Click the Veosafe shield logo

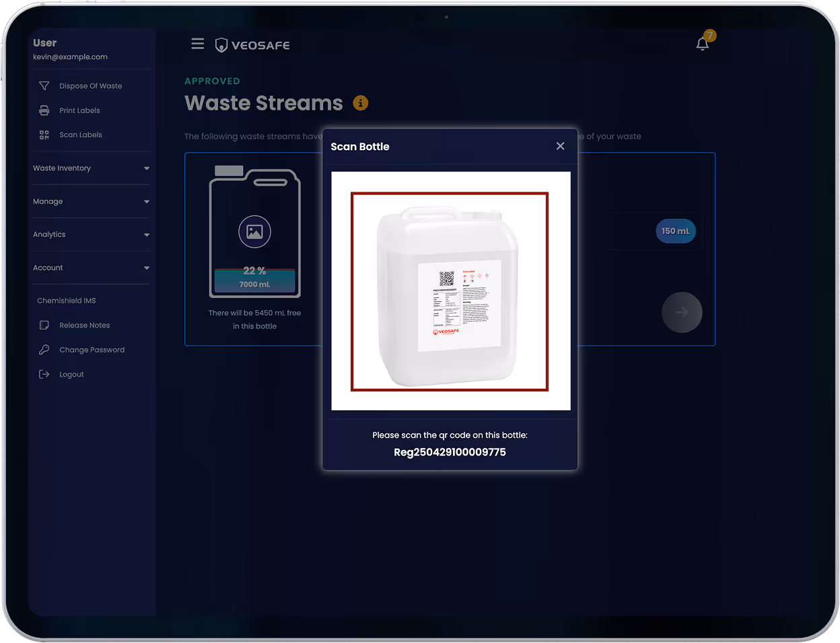(221, 45)
